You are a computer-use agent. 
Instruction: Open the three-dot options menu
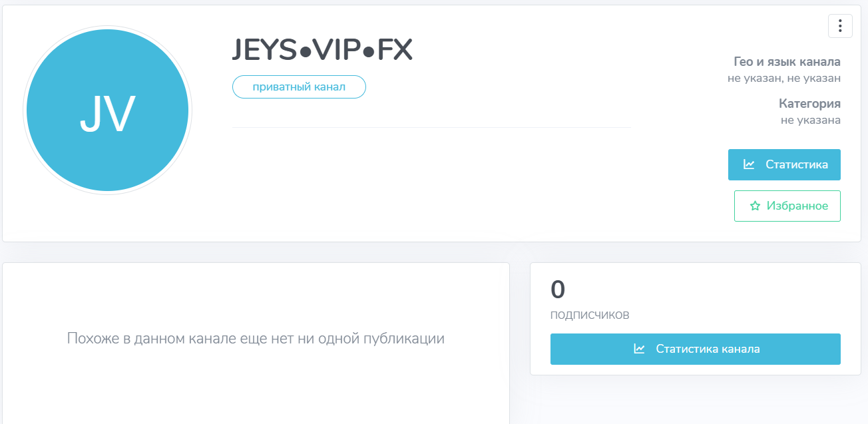840,26
